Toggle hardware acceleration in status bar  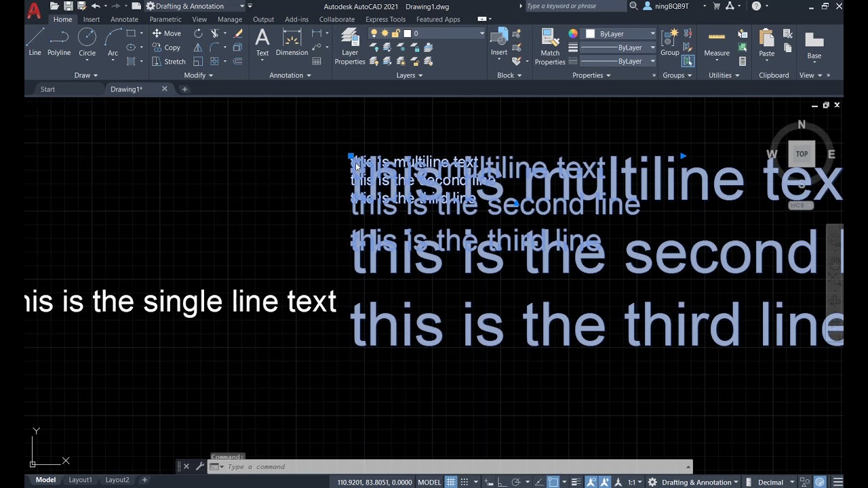pyautogui.click(x=820, y=482)
